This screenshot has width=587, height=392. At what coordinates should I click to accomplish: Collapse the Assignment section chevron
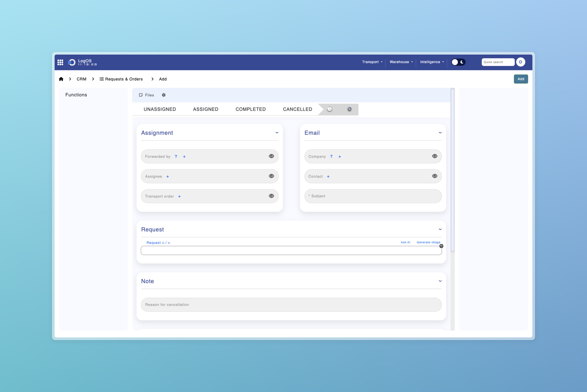click(x=277, y=132)
